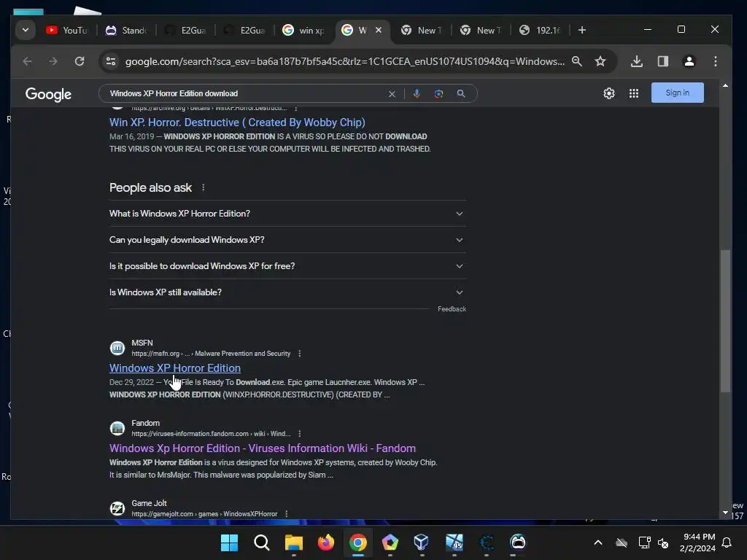Screen dimensions: 747x560
Task: Click the scrollbar down arrow
Action: pyautogui.click(x=725, y=513)
